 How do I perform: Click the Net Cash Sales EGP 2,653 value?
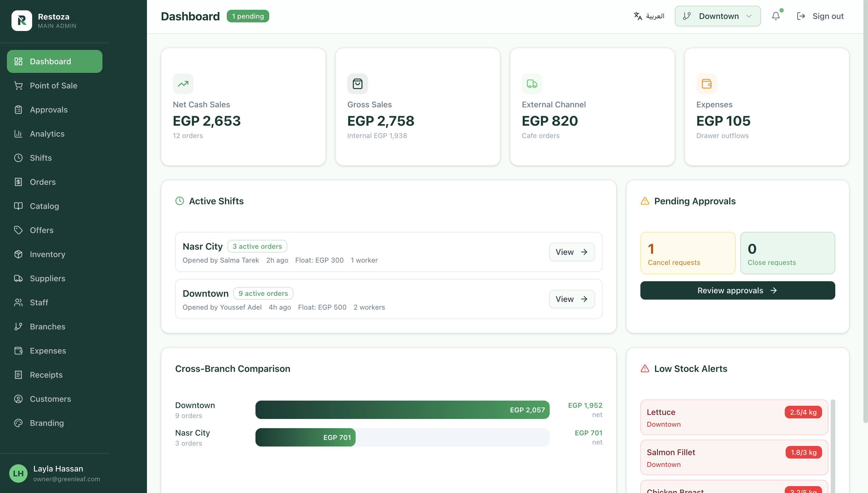click(207, 121)
